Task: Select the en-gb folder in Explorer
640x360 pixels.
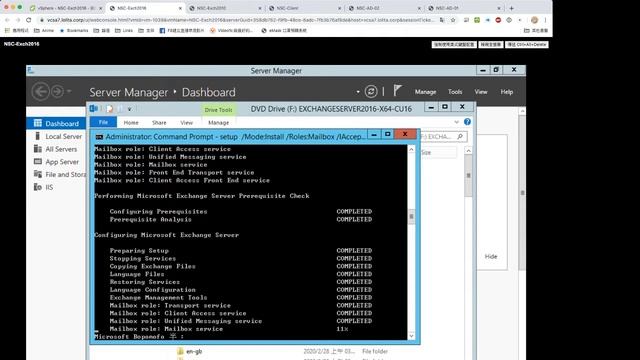Action: click(x=194, y=351)
